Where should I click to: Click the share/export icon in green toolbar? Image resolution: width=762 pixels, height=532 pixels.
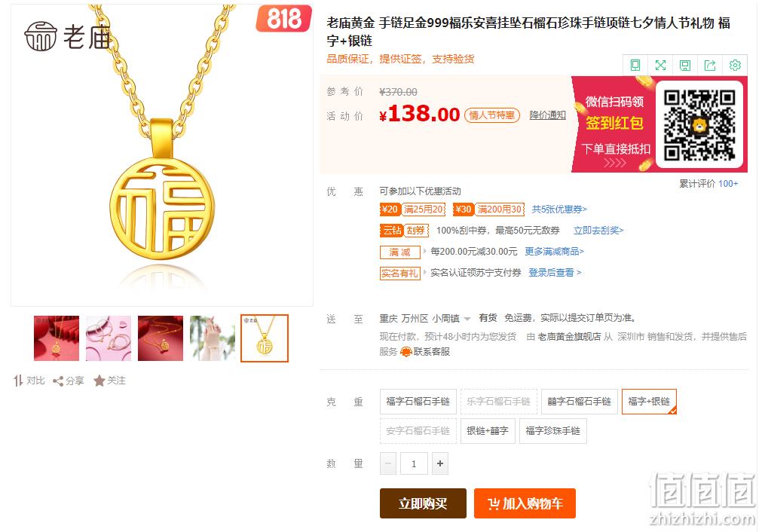pyautogui.click(x=710, y=65)
